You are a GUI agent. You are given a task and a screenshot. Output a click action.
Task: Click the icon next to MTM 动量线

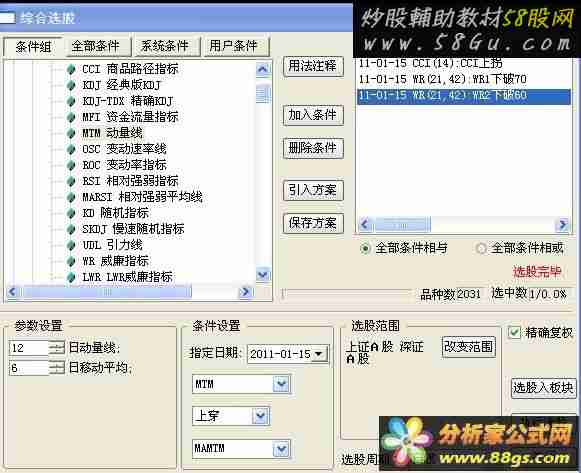point(71,133)
